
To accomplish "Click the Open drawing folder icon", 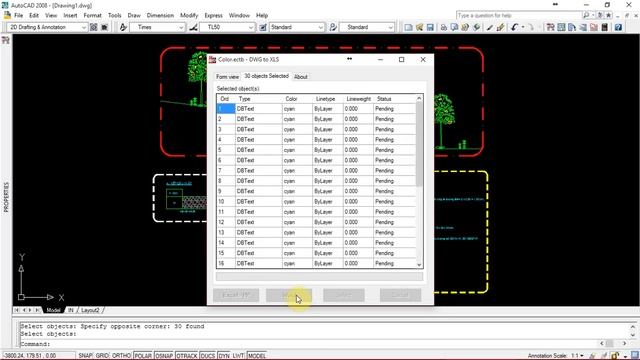I will coord(419,27).
